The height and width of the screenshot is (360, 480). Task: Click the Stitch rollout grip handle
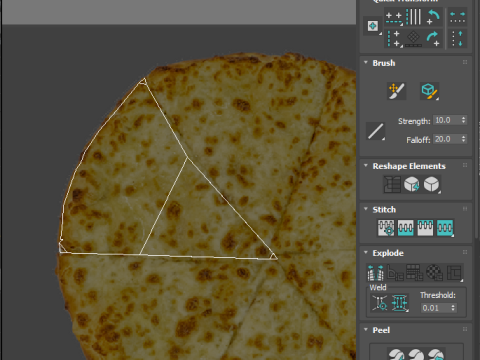465,209
